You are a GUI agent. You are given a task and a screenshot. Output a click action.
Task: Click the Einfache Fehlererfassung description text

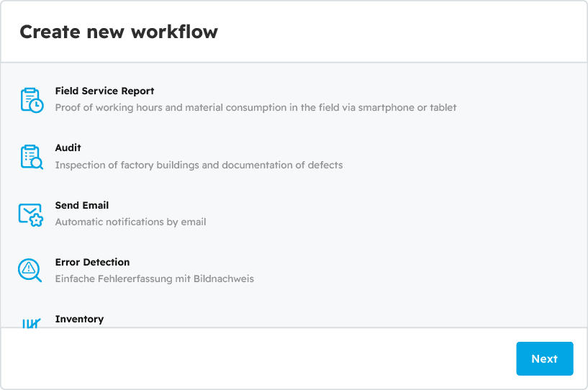click(154, 278)
